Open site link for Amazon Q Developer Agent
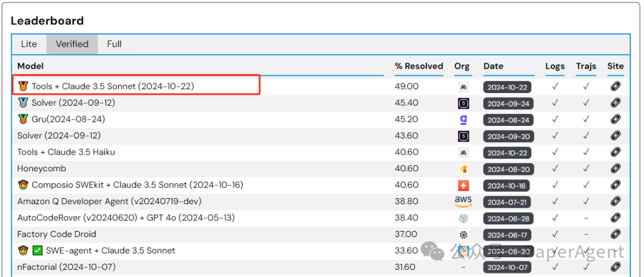The image size is (644, 277). (615, 201)
